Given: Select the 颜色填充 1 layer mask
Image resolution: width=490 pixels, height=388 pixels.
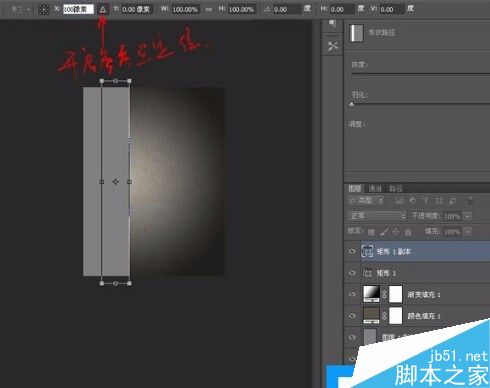Looking at the screenshot, I should [x=396, y=315].
